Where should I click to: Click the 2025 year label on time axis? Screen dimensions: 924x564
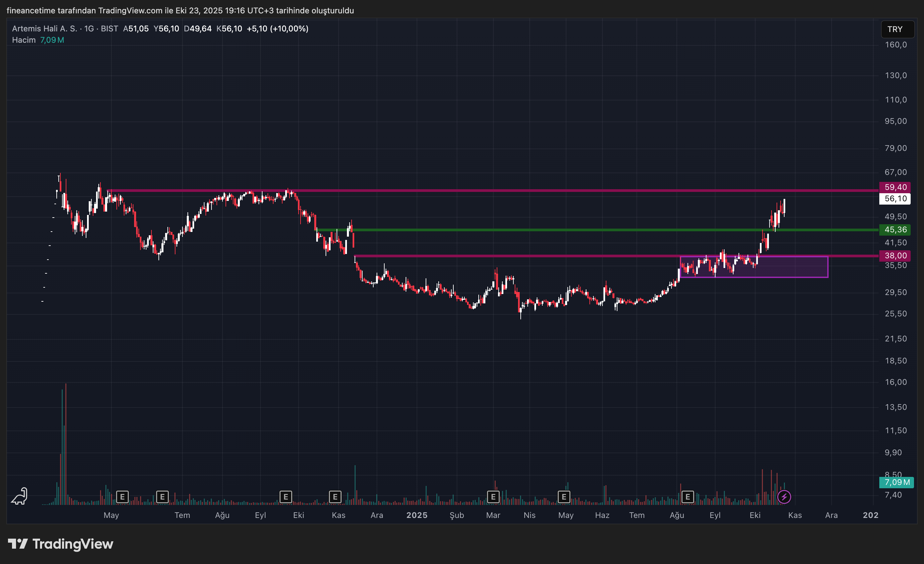coord(417,515)
